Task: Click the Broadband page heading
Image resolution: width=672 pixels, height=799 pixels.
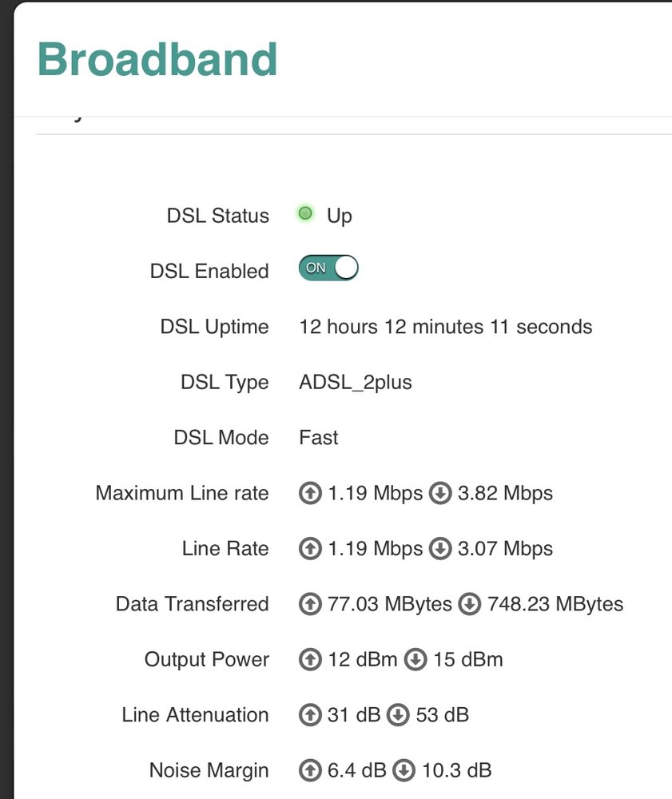Action: click(157, 59)
